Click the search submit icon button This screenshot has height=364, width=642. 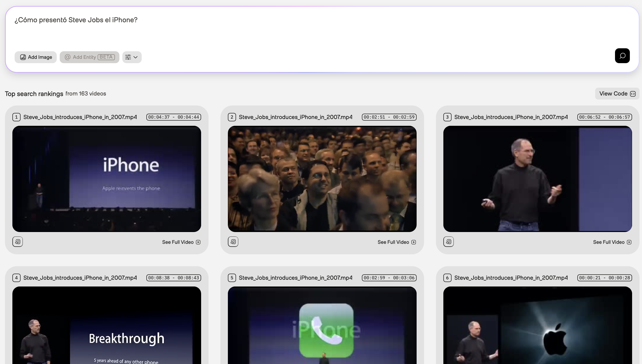pos(622,56)
